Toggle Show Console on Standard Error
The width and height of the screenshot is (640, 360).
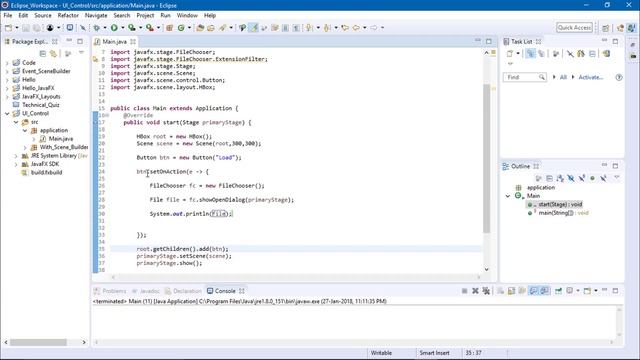pos(544,291)
